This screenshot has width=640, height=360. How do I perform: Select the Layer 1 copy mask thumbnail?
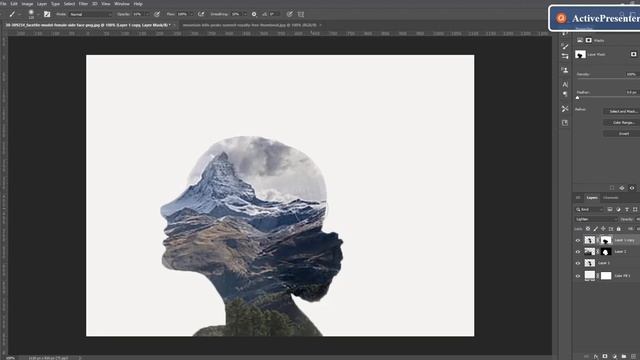(606, 240)
